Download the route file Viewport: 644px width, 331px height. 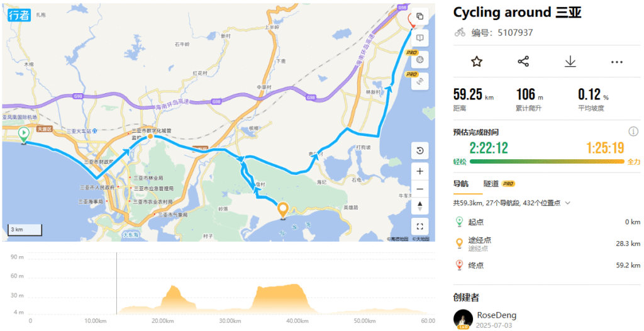tap(570, 61)
